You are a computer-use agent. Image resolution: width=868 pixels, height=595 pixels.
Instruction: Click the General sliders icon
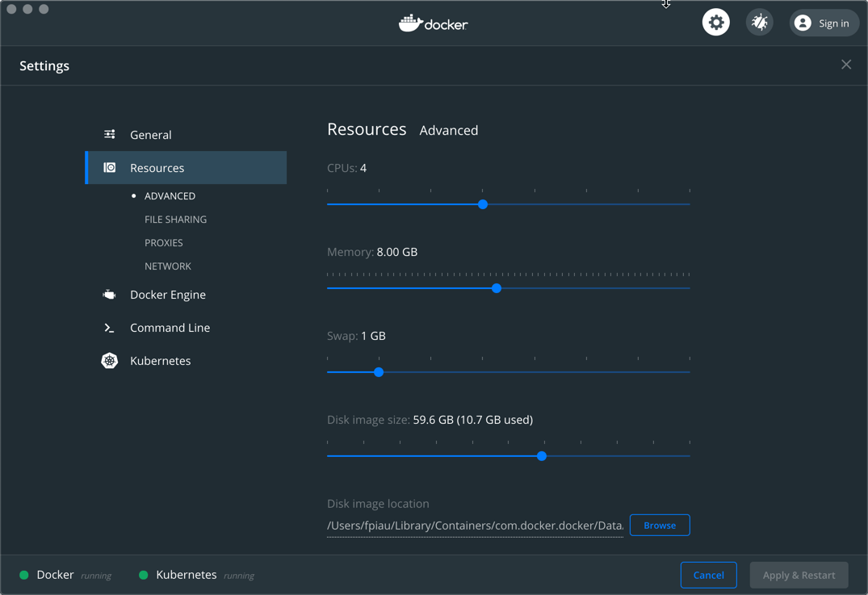point(110,135)
